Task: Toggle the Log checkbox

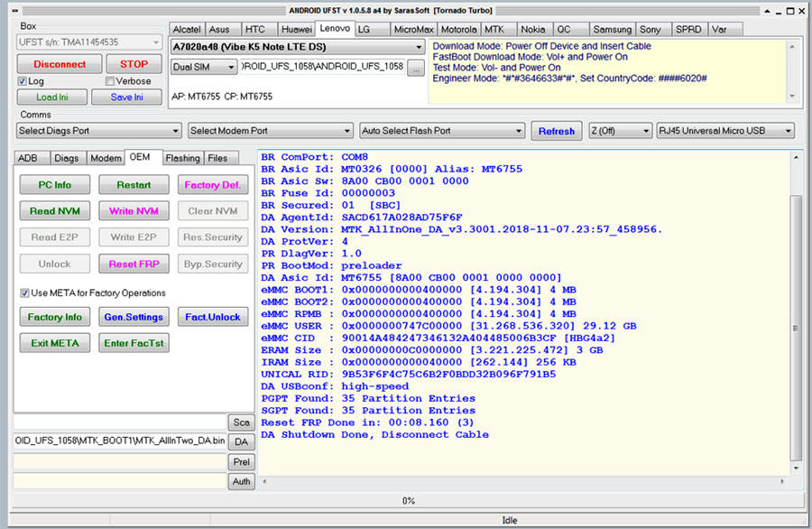Action: [x=22, y=81]
